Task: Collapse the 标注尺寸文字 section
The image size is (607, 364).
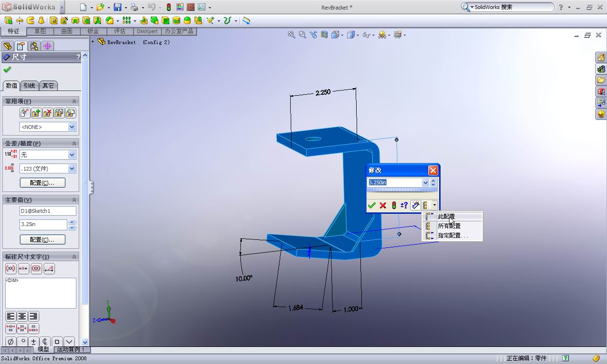Action: 74,257
